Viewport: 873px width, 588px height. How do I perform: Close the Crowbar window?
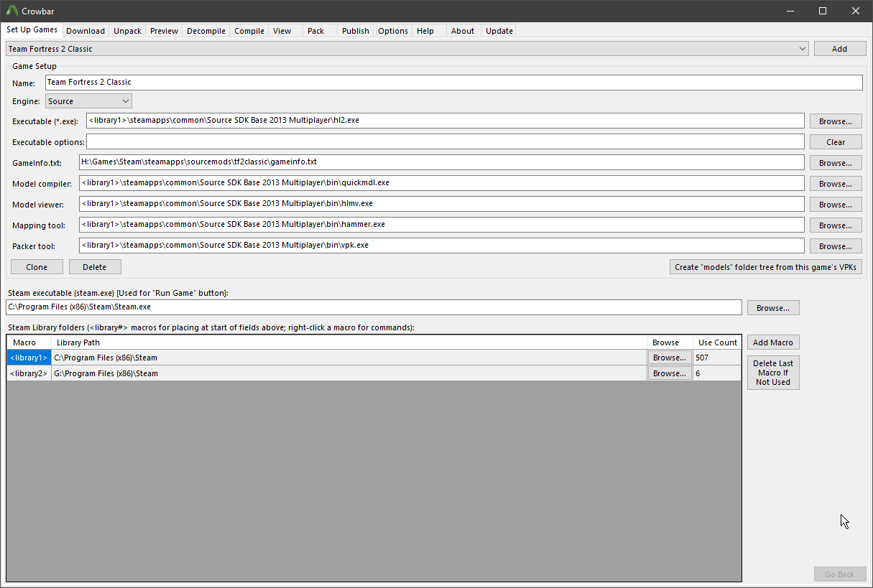coord(856,11)
